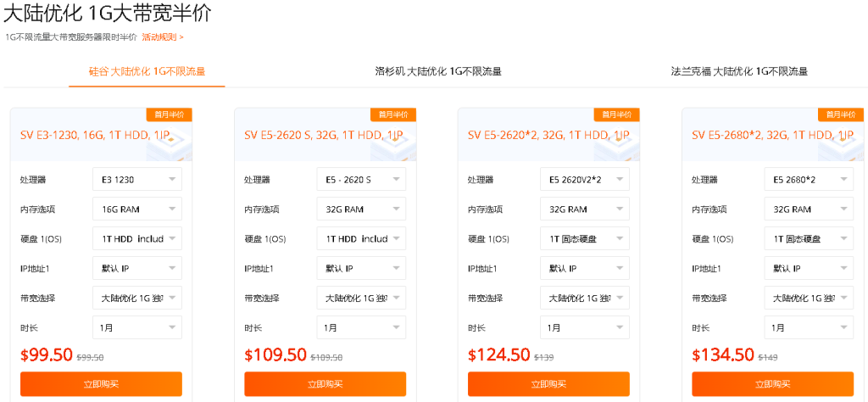Expand the E3 1230 处理器 dropdown
This screenshot has height=402, width=868.
coord(137,180)
